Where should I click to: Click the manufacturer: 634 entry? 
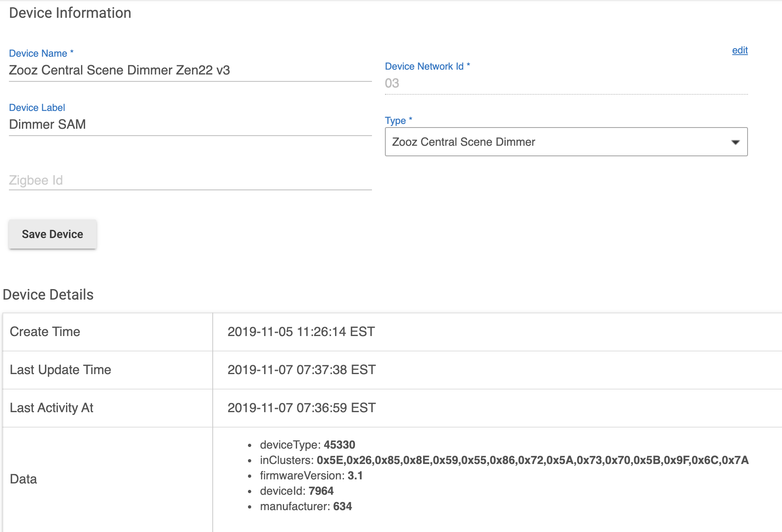[306, 506]
